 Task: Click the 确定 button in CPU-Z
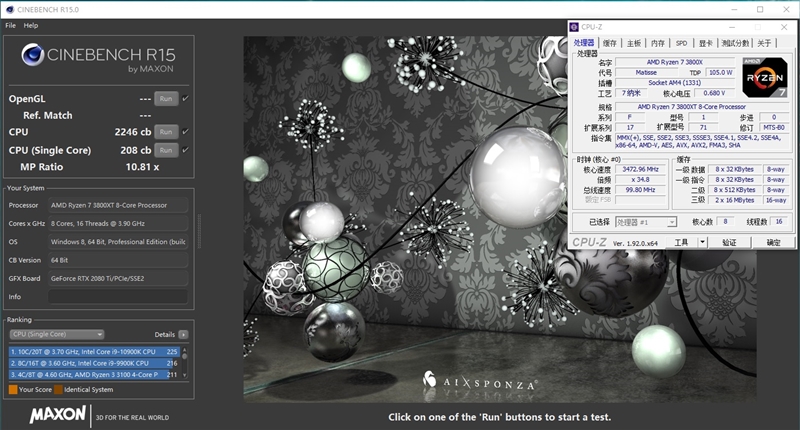tap(773, 242)
